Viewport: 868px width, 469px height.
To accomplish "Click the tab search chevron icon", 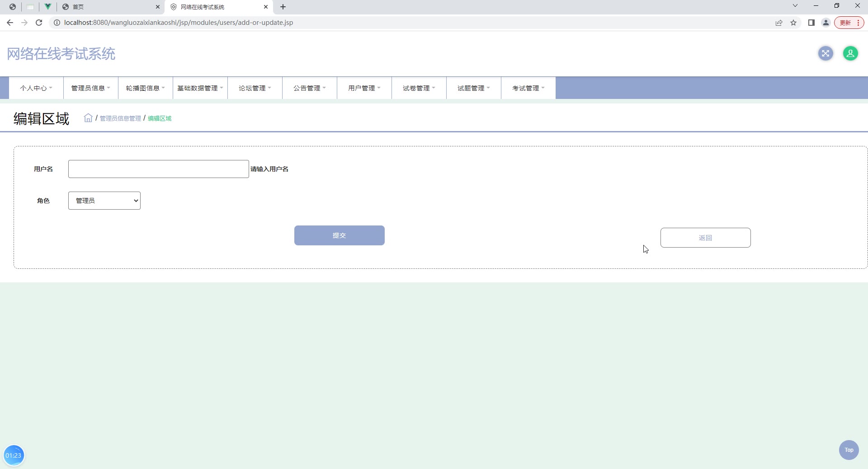I will click(795, 6).
